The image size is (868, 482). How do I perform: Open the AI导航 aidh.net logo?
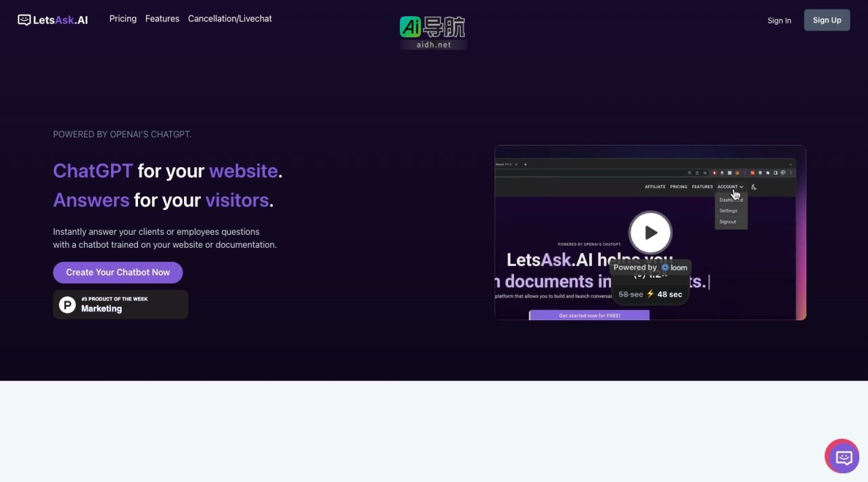tap(433, 30)
